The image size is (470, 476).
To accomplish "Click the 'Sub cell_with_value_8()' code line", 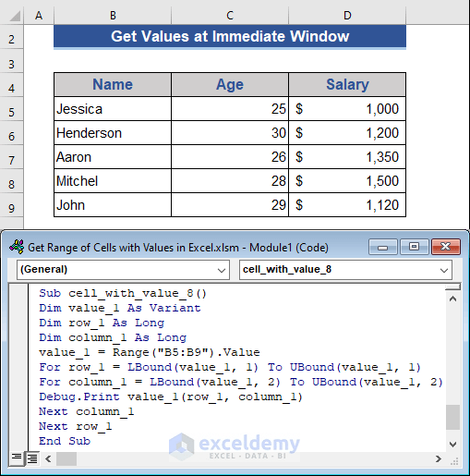I will coord(123,293).
